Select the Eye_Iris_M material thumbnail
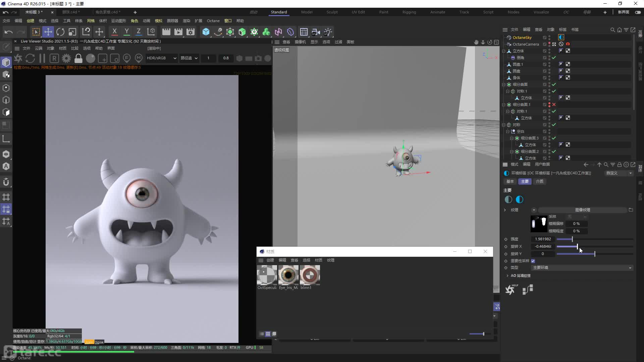This screenshot has height=362, width=644. [x=288, y=275]
